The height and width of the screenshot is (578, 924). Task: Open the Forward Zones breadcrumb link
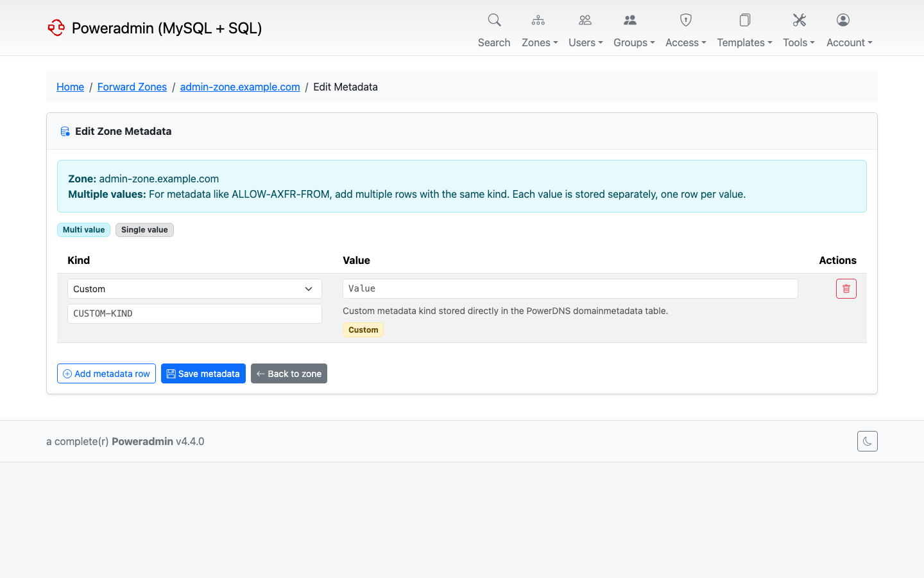tap(132, 87)
